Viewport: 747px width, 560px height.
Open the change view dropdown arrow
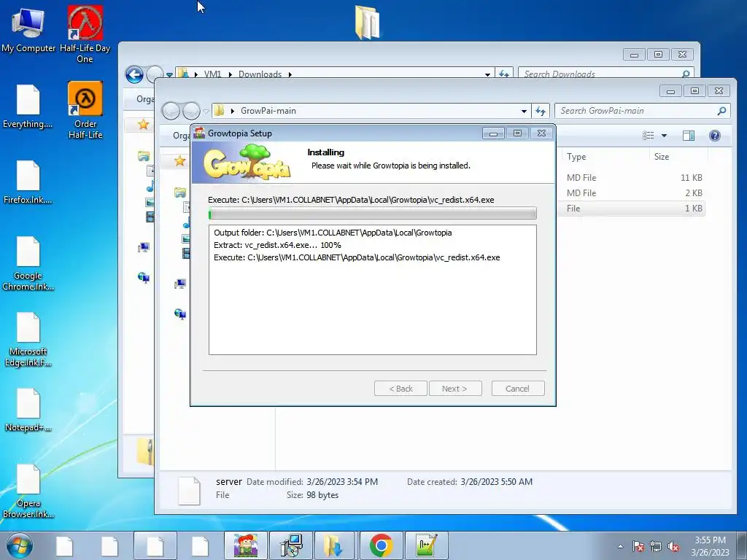pyautogui.click(x=664, y=136)
